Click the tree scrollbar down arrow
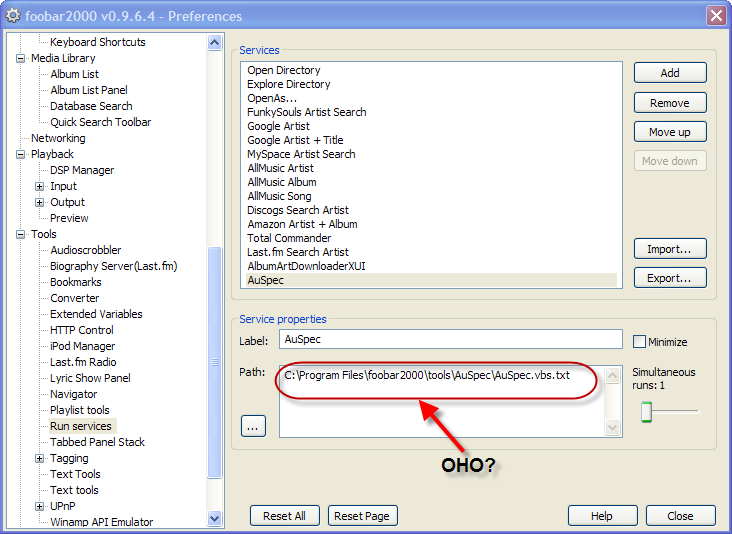This screenshot has width=732, height=534. [x=214, y=518]
